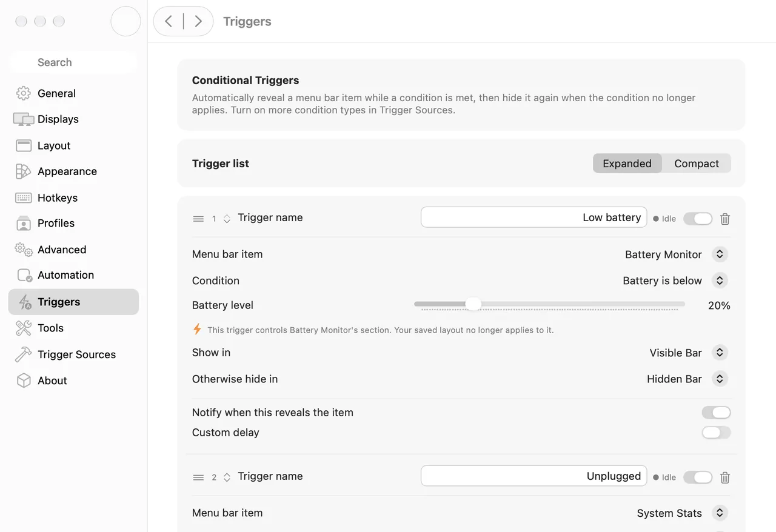
Task: Toggle the Unplugged trigger switch
Action: [698, 477]
